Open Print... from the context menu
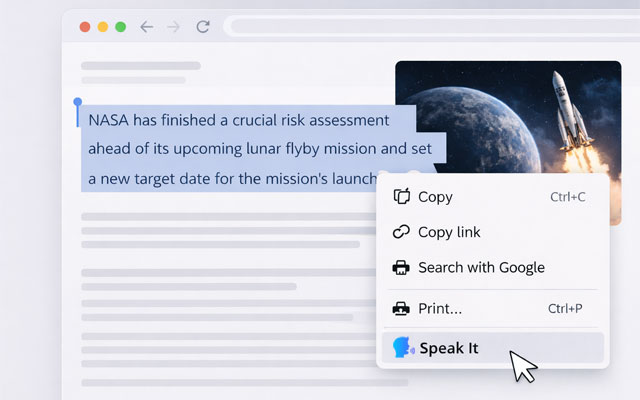 (493, 308)
